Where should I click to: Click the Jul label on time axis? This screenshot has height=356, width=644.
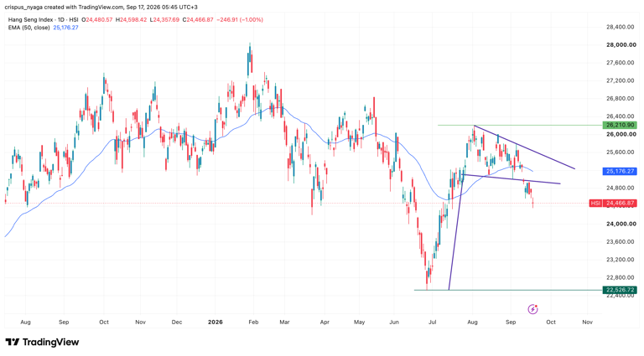(432, 322)
